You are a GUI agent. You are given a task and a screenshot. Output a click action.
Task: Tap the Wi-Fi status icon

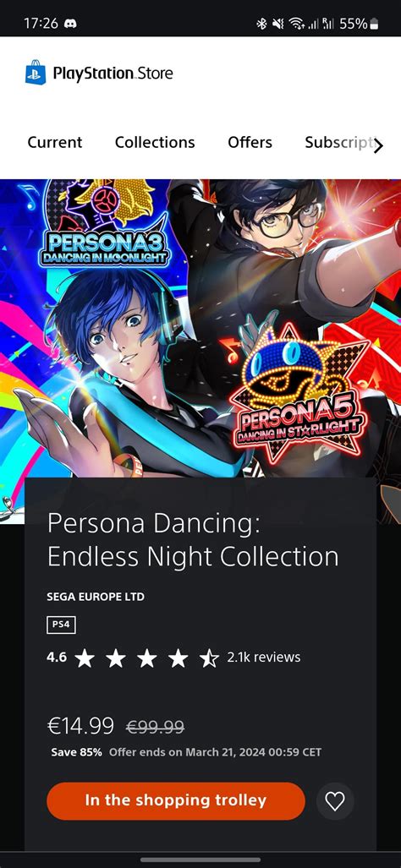tap(297, 24)
